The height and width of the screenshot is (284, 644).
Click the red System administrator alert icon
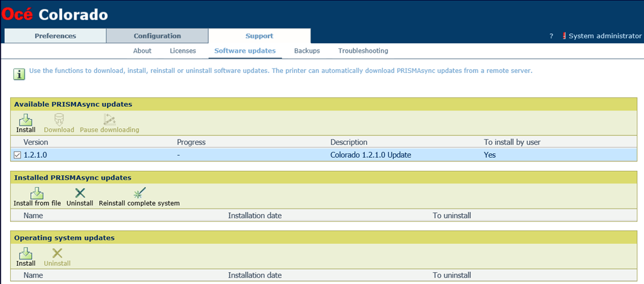[564, 36]
